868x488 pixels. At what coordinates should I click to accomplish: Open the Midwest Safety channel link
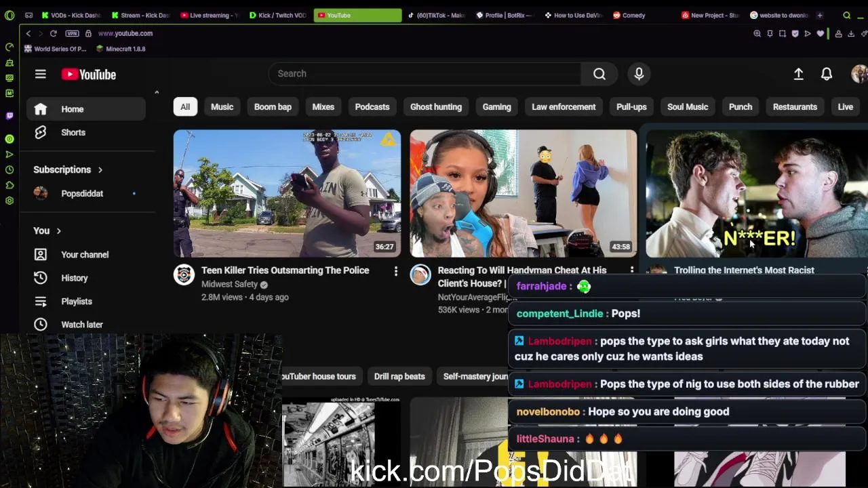pyautogui.click(x=229, y=285)
